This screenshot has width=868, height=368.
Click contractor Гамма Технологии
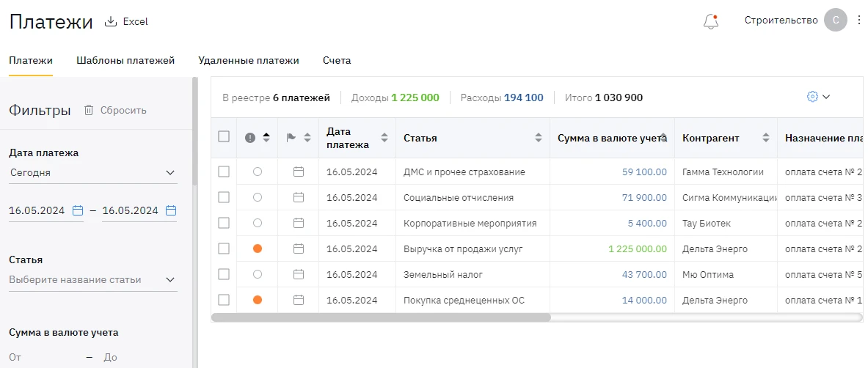[723, 172]
